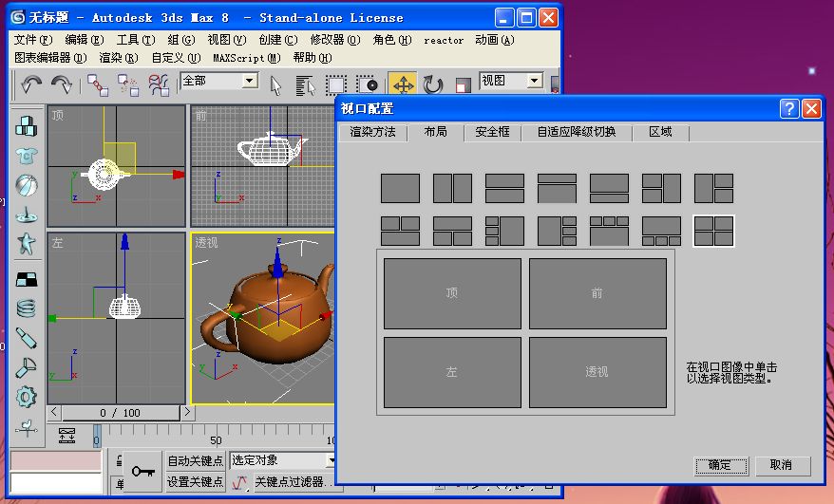
Task: Click the 取消 button
Action: (x=782, y=465)
